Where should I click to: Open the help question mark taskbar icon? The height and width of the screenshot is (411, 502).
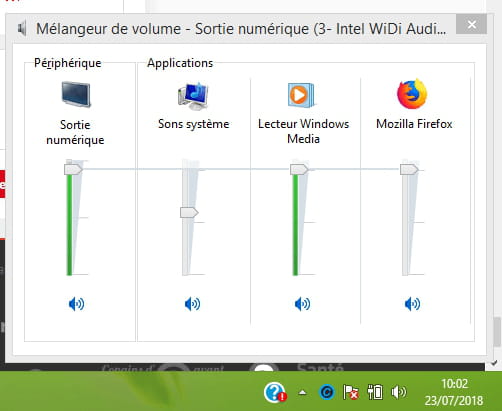pyautogui.click(x=275, y=392)
